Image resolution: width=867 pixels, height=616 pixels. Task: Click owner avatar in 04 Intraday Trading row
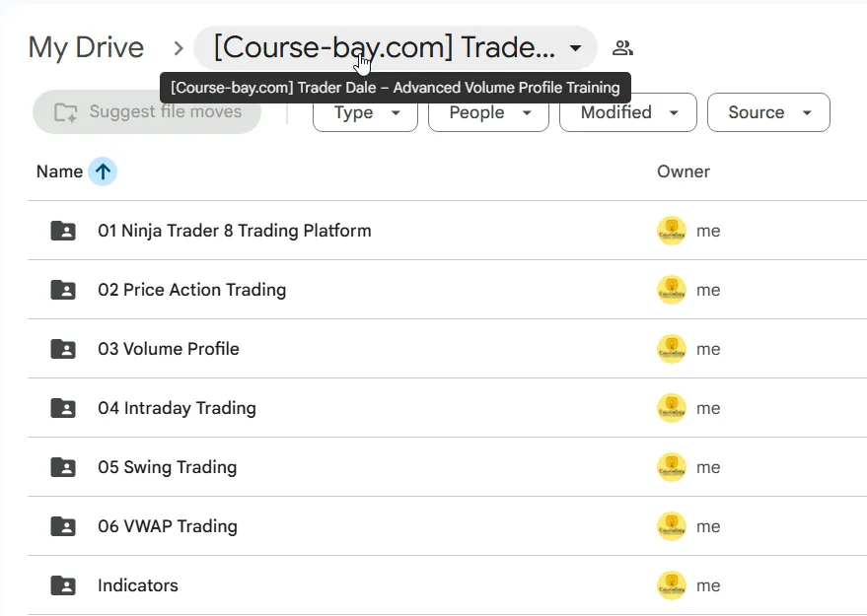672,408
